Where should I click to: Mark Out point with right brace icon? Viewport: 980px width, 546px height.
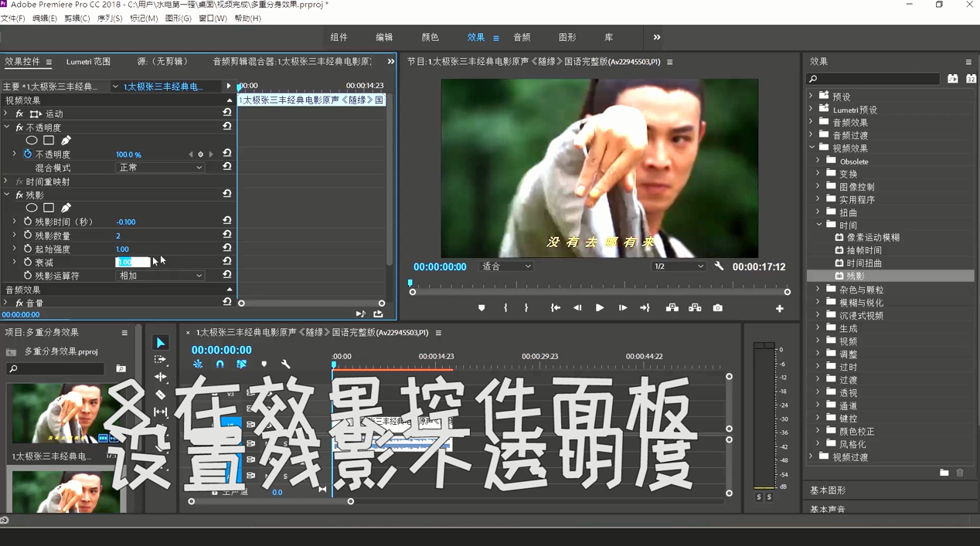click(526, 307)
